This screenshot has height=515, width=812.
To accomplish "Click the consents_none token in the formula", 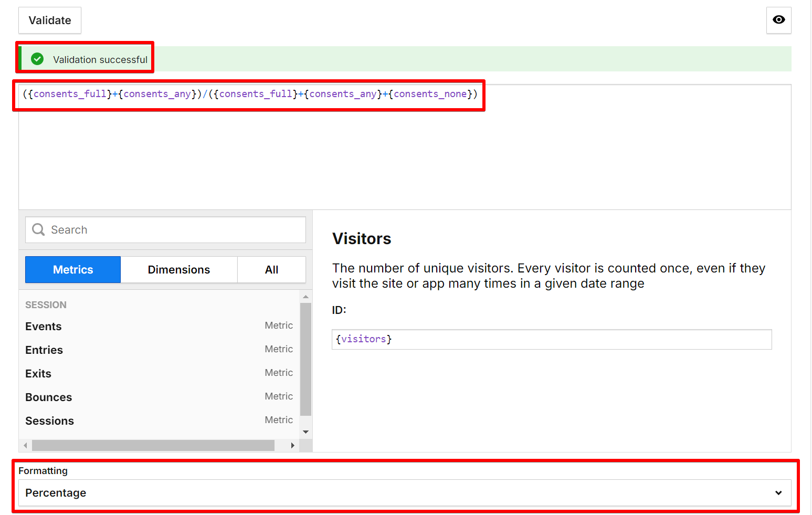I will click(x=429, y=93).
